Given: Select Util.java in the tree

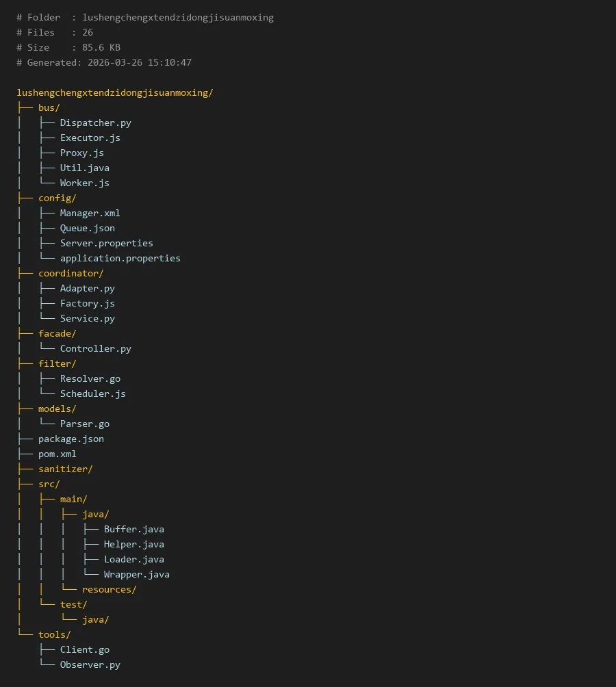Looking at the screenshot, I should coord(84,168).
